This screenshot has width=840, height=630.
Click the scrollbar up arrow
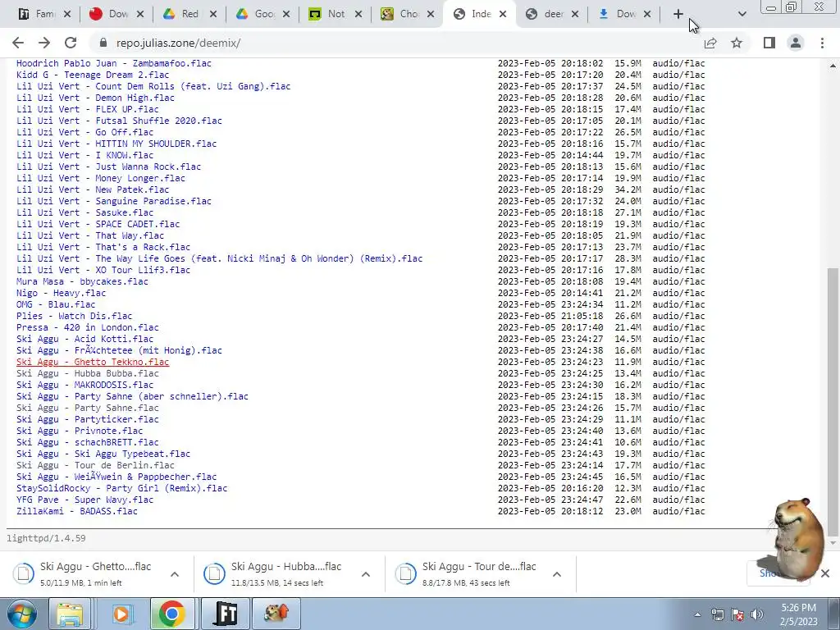[833, 66]
